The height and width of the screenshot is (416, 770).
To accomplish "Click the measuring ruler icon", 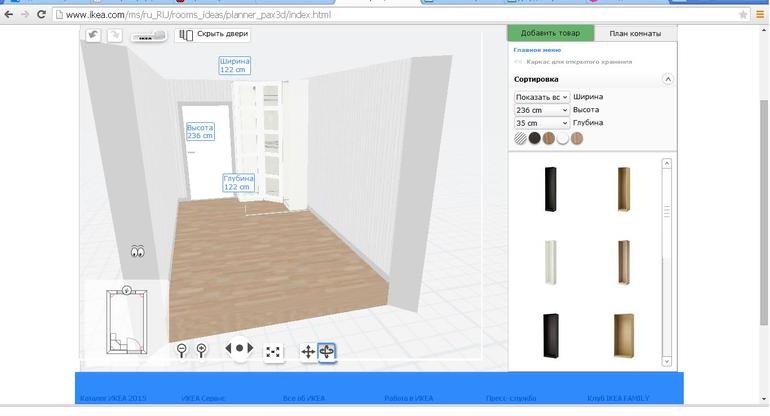I will (x=148, y=36).
